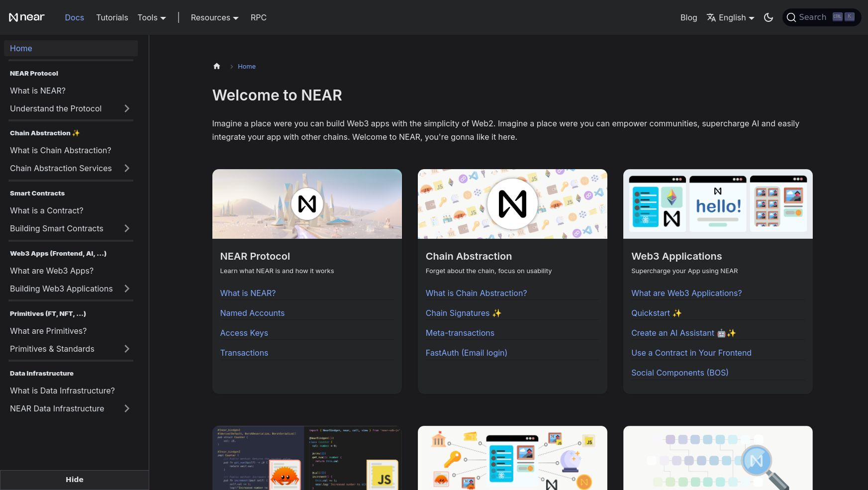Expand NEAR Data Infrastructure chevron
Viewport: 868px width, 490px height.
(127, 408)
